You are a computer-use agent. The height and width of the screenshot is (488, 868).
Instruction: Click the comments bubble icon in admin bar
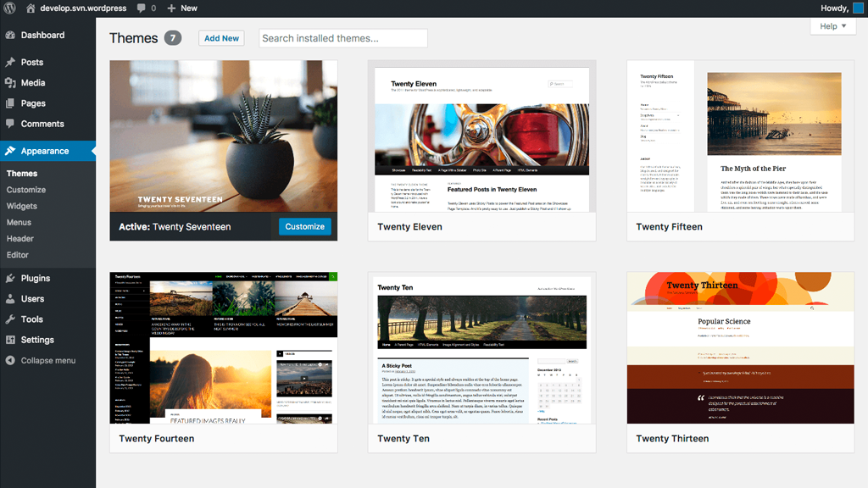[x=140, y=8]
